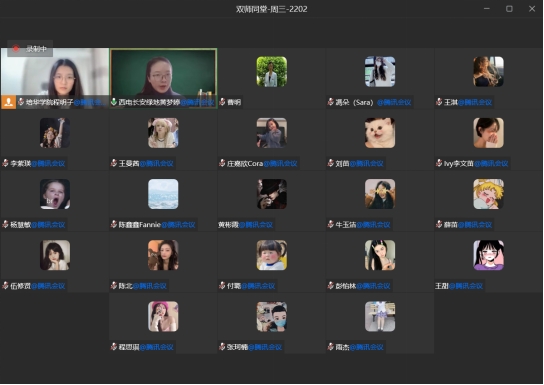The height and width of the screenshot is (385, 544).
Task: Click the @腾讯会议 tag beside 冯朵 (Sara)
Action: (x=394, y=102)
